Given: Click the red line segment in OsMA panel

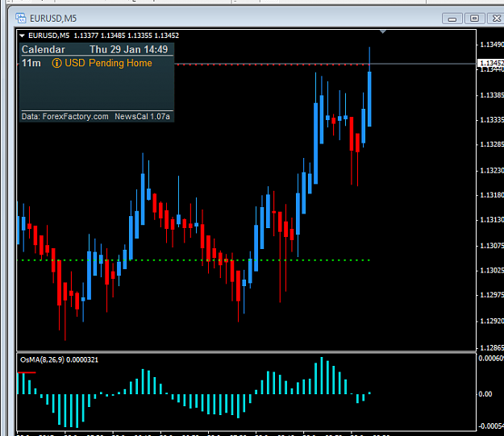Looking at the screenshot, I should [27, 372].
